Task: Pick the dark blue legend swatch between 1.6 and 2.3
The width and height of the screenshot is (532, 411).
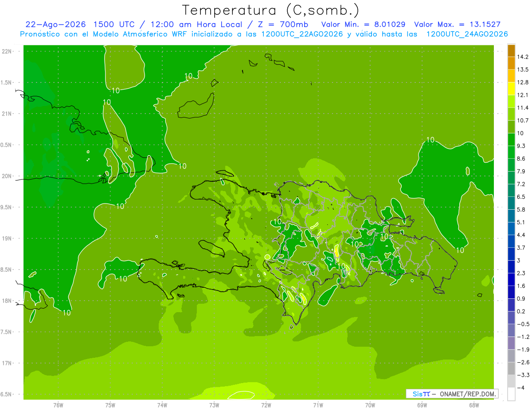Action: coord(511,279)
